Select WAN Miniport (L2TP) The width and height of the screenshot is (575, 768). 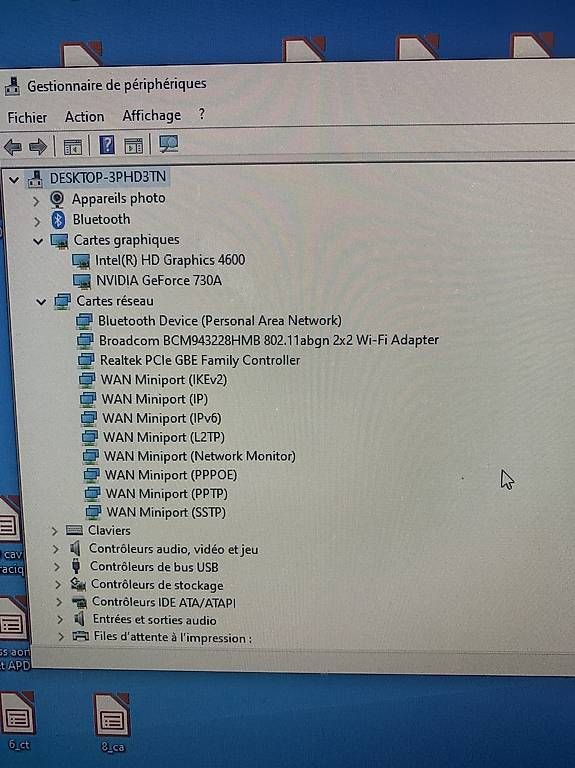[164, 437]
